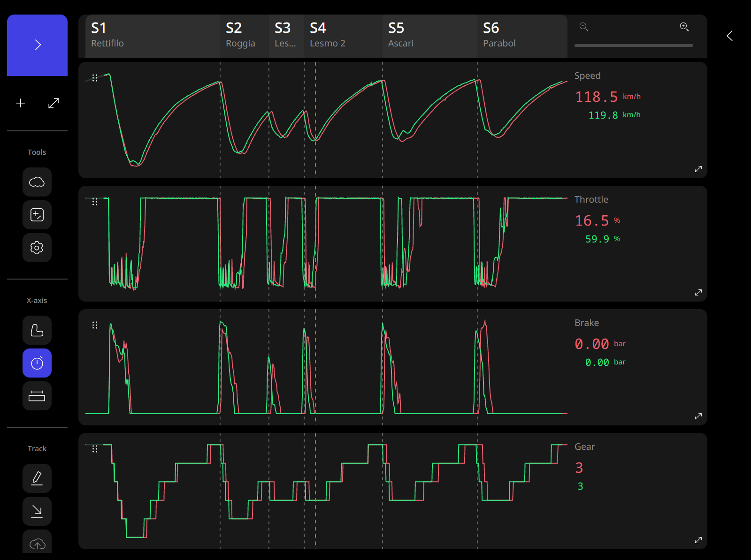Click blue cursor line in Speed chart
This screenshot has height=560, width=751.
[x=315, y=120]
